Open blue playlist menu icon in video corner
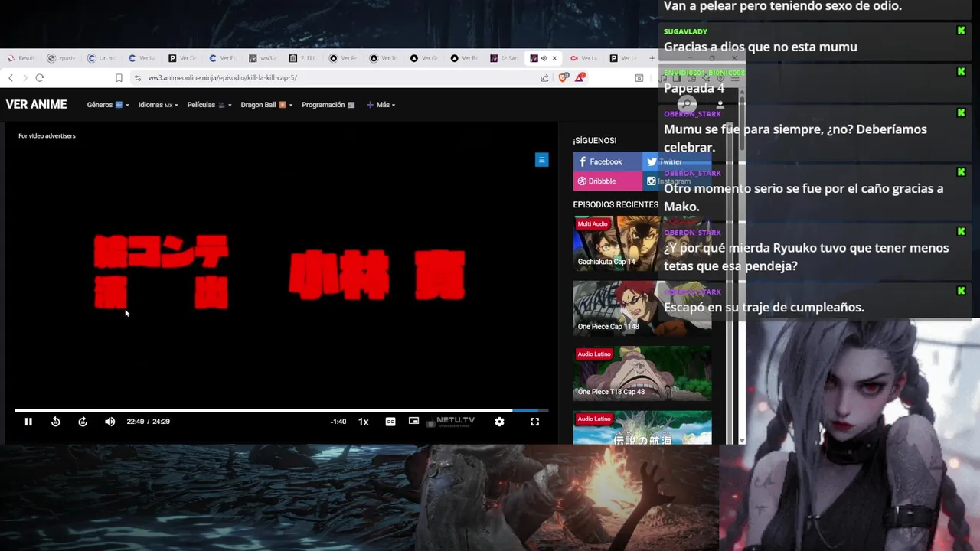Viewport: 980px width, 551px height. coord(542,160)
